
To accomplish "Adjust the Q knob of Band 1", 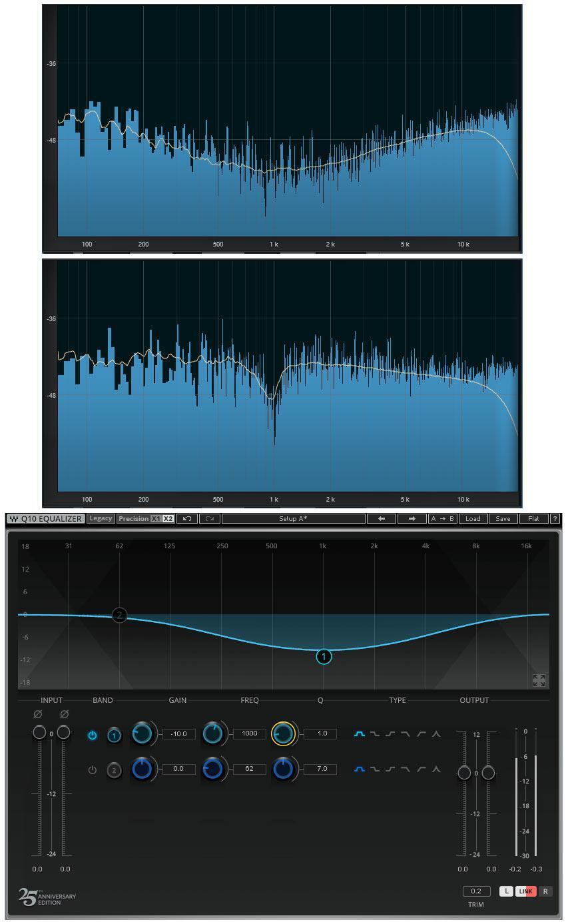I will (x=284, y=733).
